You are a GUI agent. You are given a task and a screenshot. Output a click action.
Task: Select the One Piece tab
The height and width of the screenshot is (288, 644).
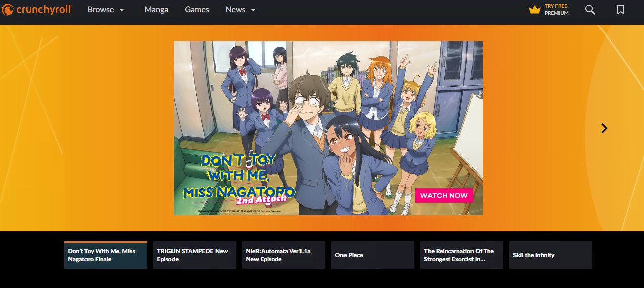373,255
